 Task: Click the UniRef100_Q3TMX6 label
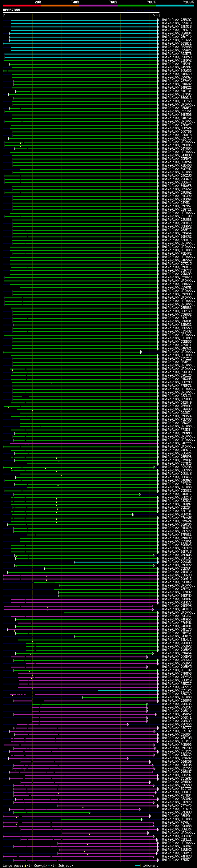pos(177,463)
